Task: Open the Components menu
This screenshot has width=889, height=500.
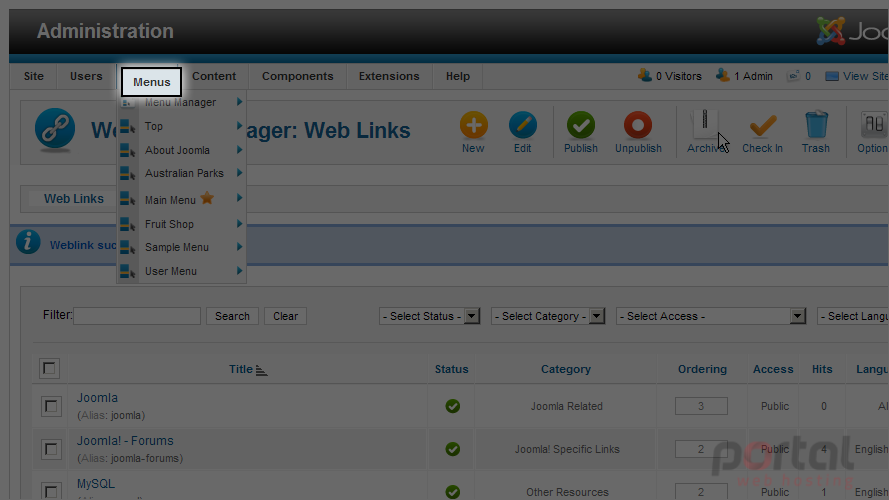Action: [298, 76]
